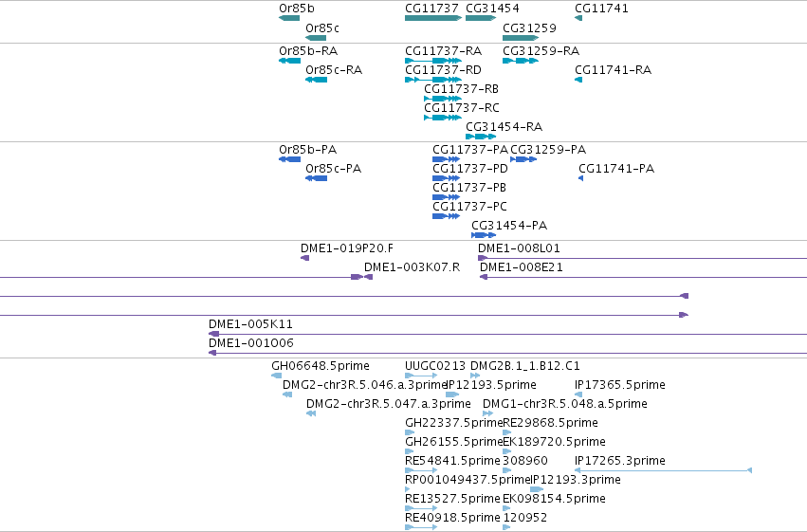807x532 pixels.
Task: Click the GH22337.5prime EST label
Action: click(x=454, y=424)
